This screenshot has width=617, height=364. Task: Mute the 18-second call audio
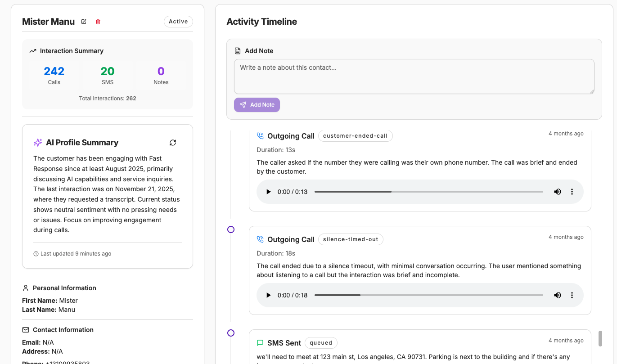[557, 295]
